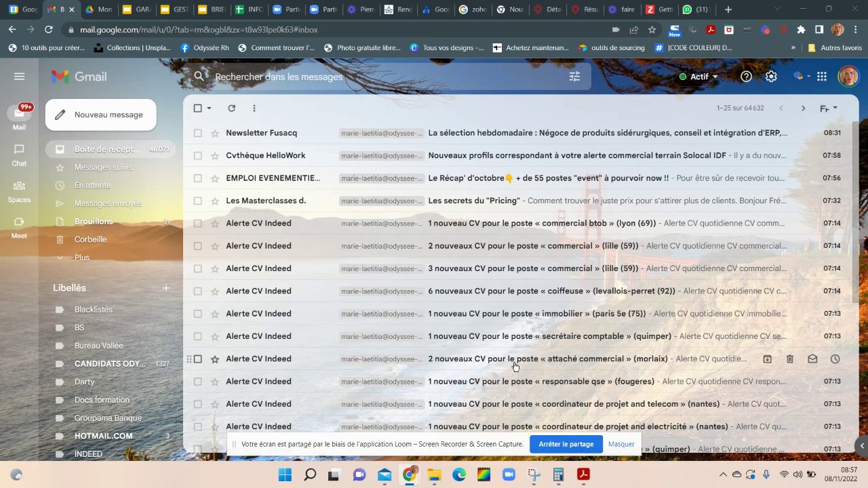This screenshot has width=868, height=488.
Task: Select the Cvthèque HelloWork email checkbox
Action: coord(198,155)
